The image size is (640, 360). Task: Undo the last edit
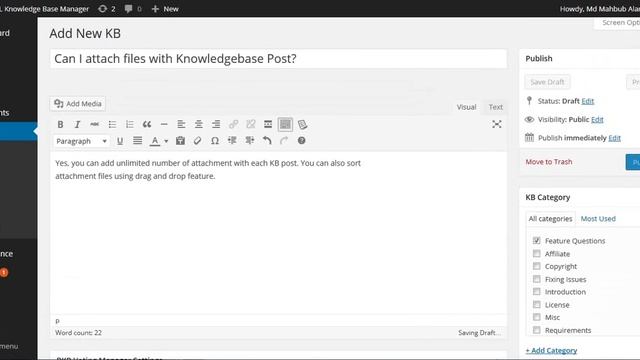267,141
